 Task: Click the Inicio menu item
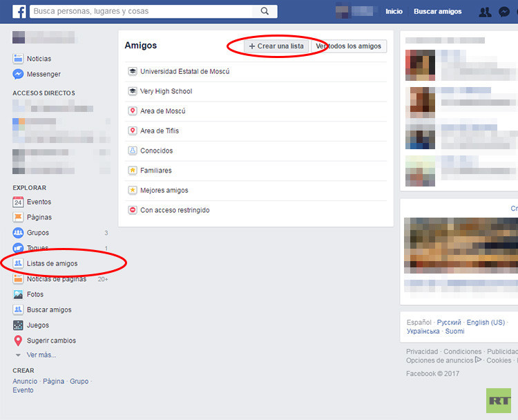[394, 12]
